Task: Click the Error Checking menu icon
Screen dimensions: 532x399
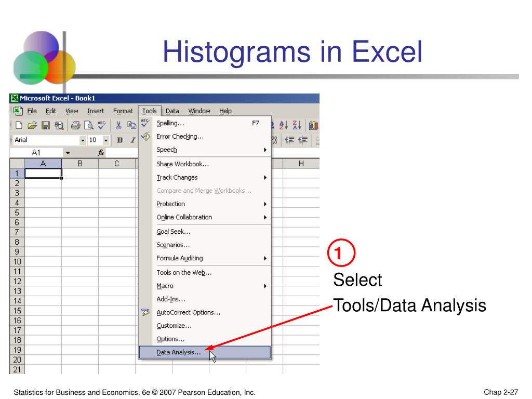Action: tap(145, 137)
